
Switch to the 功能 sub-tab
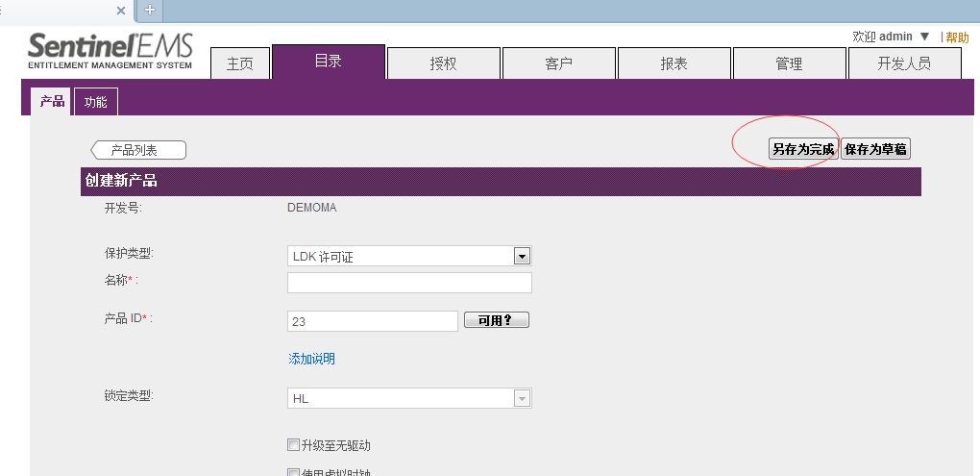pos(96,102)
